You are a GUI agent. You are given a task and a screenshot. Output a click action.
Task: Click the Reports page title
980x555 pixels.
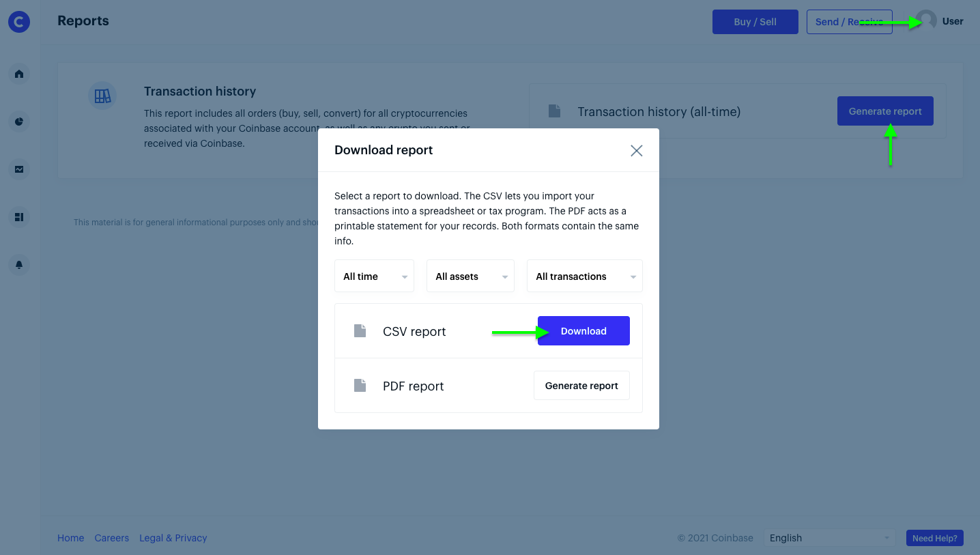click(83, 21)
